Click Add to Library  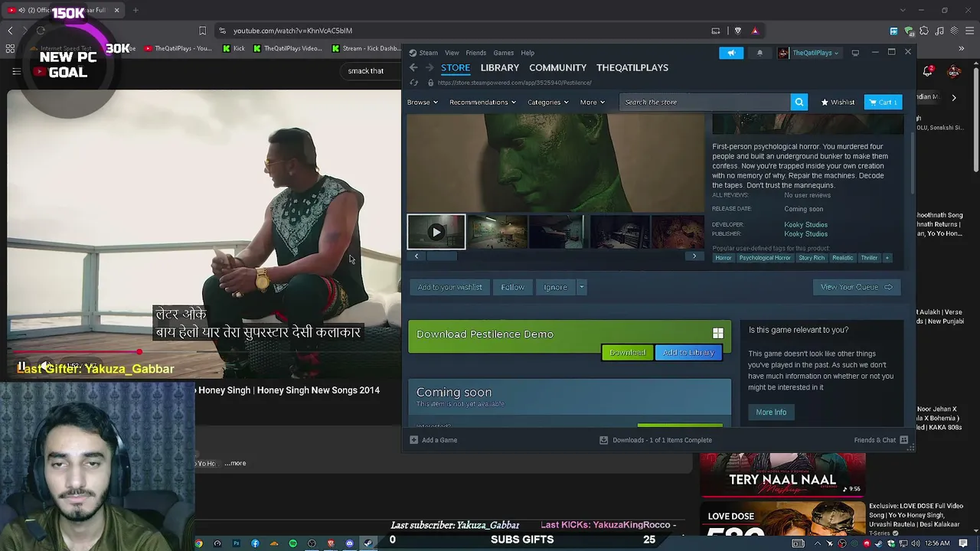tap(688, 353)
